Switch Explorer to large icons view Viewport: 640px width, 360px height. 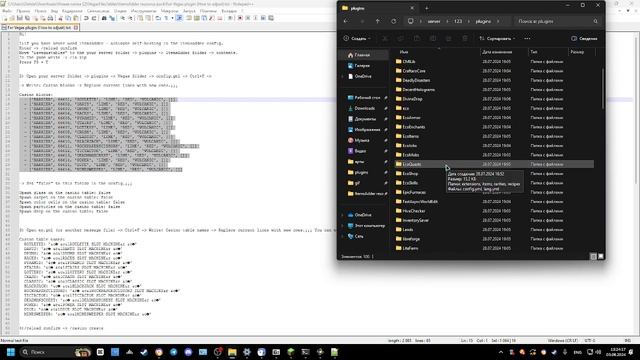click(600, 256)
